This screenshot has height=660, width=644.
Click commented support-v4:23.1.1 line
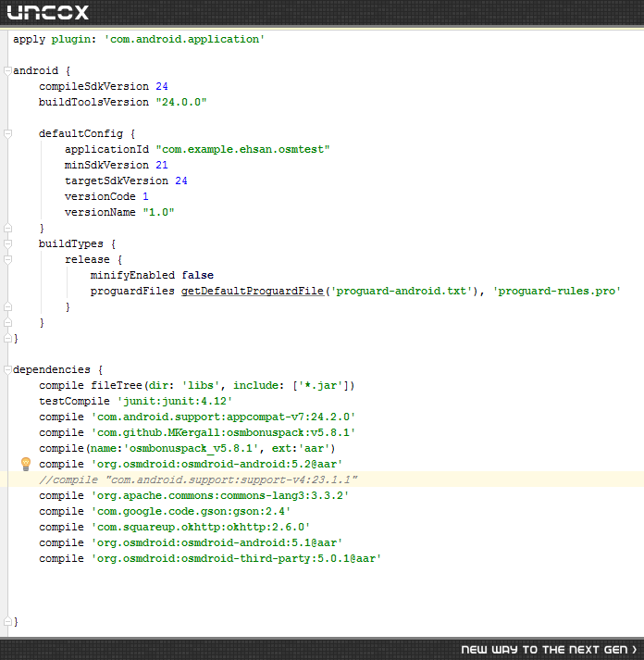pyautogui.click(x=199, y=479)
